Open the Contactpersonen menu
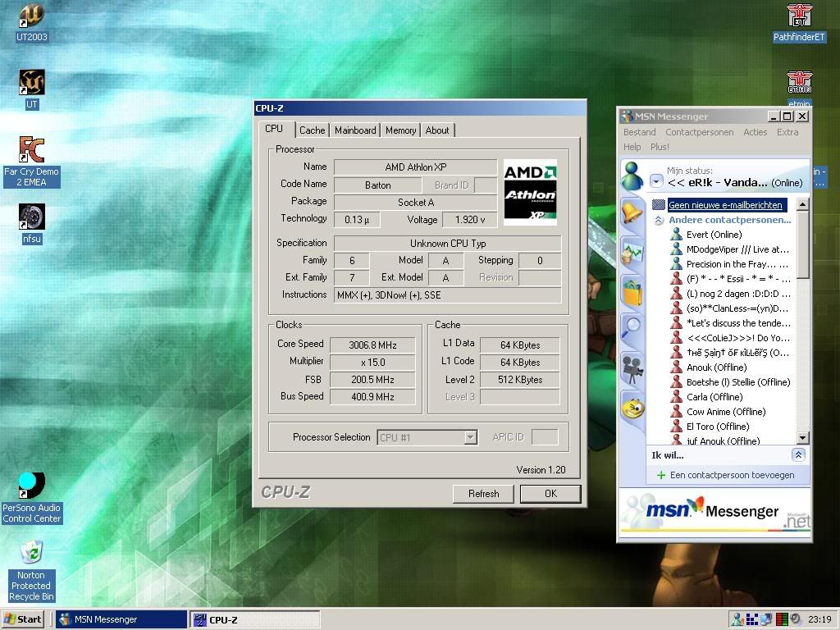Image resolution: width=840 pixels, height=630 pixels. [x=700, y=132]
